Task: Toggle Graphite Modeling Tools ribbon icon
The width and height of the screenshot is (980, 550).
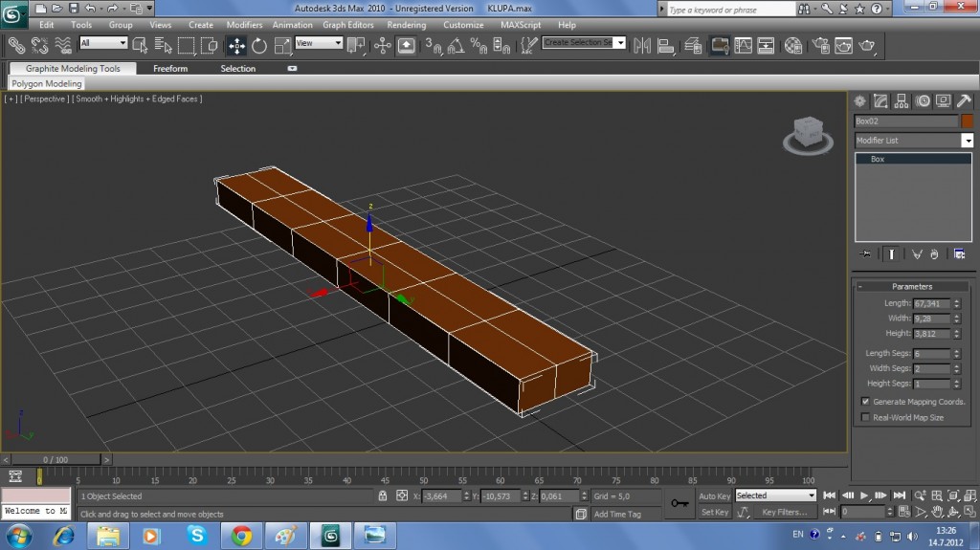Action: (x=720, y=46)
